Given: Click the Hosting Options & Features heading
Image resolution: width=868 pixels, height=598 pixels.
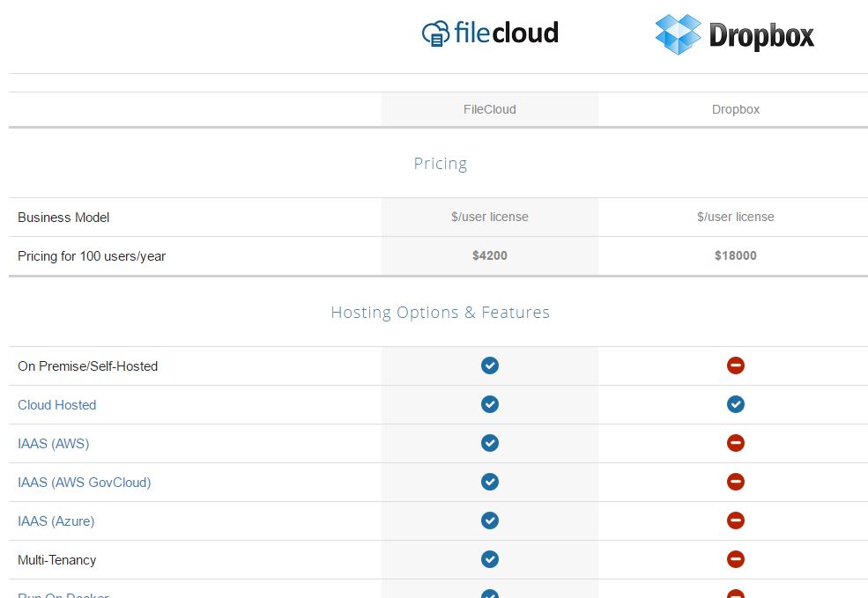Looking at the screenshot, I should (x=441, y=313).
